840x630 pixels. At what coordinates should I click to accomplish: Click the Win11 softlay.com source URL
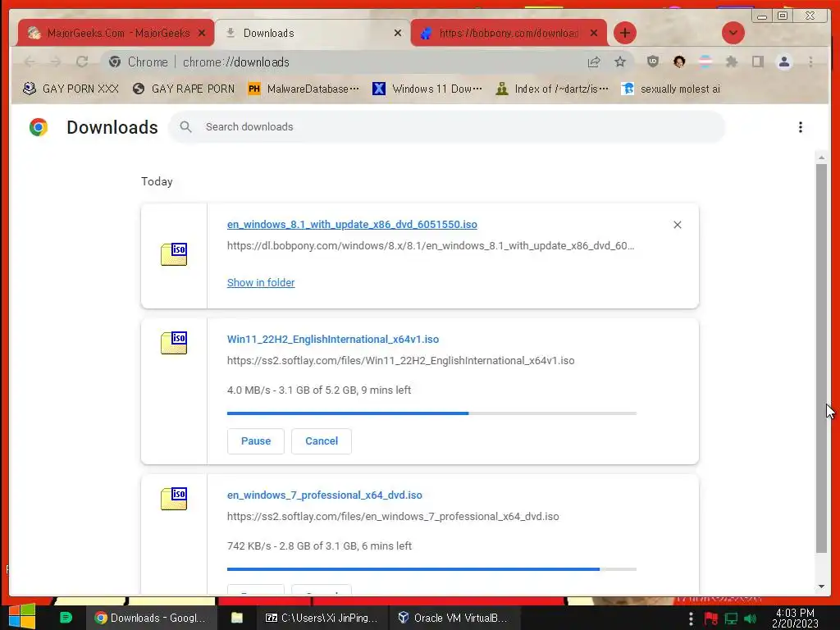(x=400, y=361)
